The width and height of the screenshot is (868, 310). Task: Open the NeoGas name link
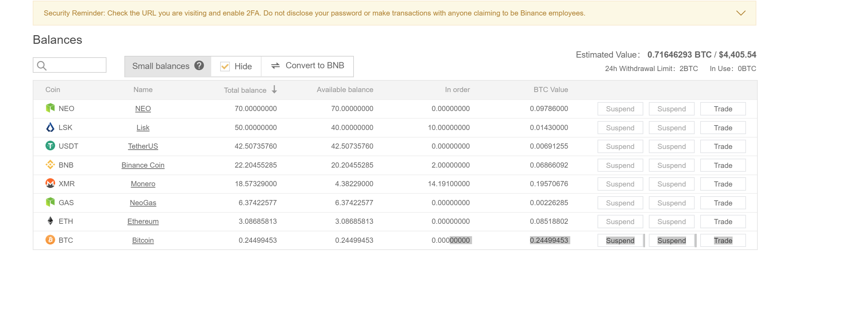tap(143, 203)
